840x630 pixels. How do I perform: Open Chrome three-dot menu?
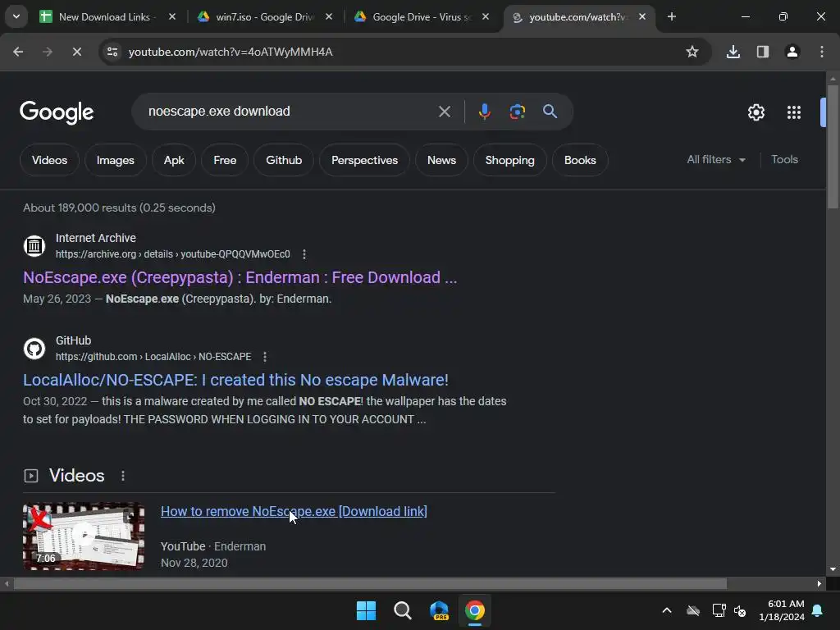[x=822, y=52]
